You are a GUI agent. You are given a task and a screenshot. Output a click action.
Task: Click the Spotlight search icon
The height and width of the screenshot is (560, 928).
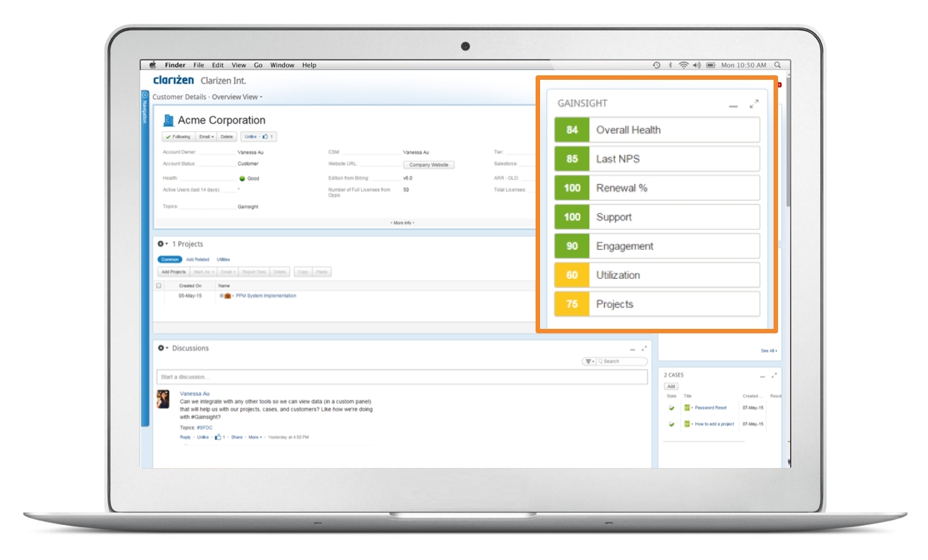(778, 66)
